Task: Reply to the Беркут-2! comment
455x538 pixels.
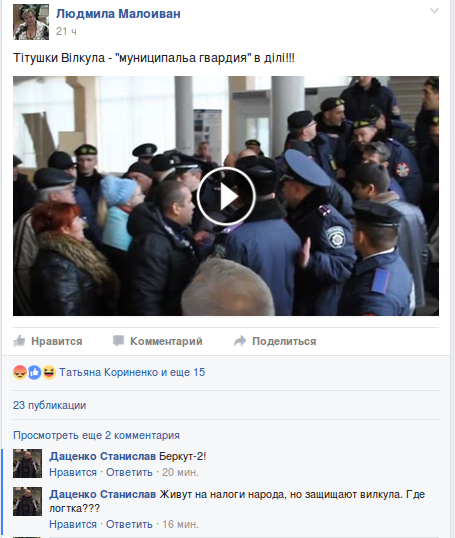Action: (129, 472)
